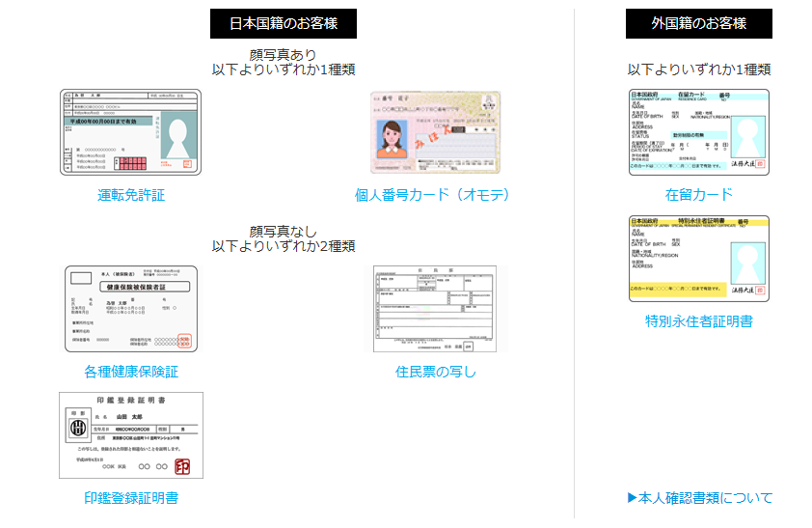Open the 印鑑登録証明書 link

tap(131, 498)
